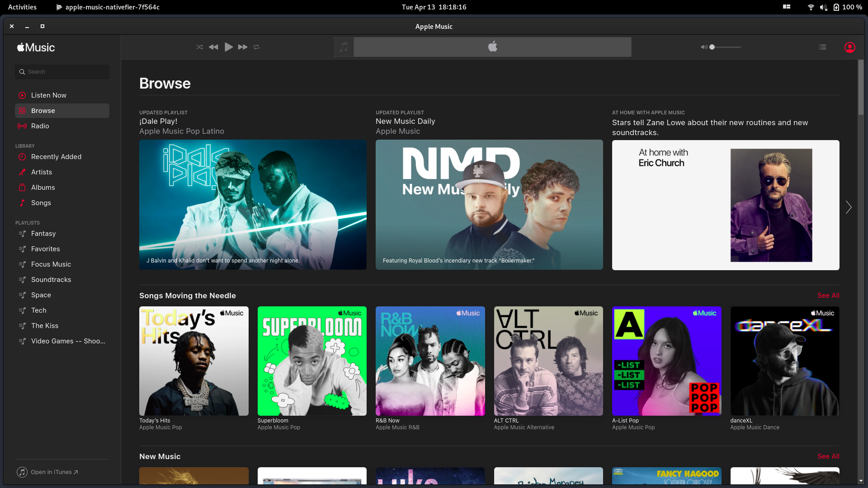
Task: Toggle repeat mode in playback controls
Action: [256, 47]
